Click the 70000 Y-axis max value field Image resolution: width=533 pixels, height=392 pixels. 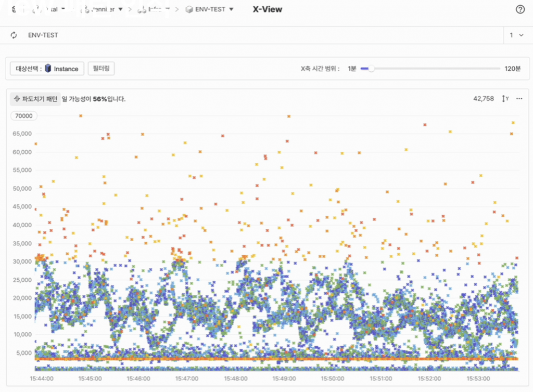tap(23, 116)
